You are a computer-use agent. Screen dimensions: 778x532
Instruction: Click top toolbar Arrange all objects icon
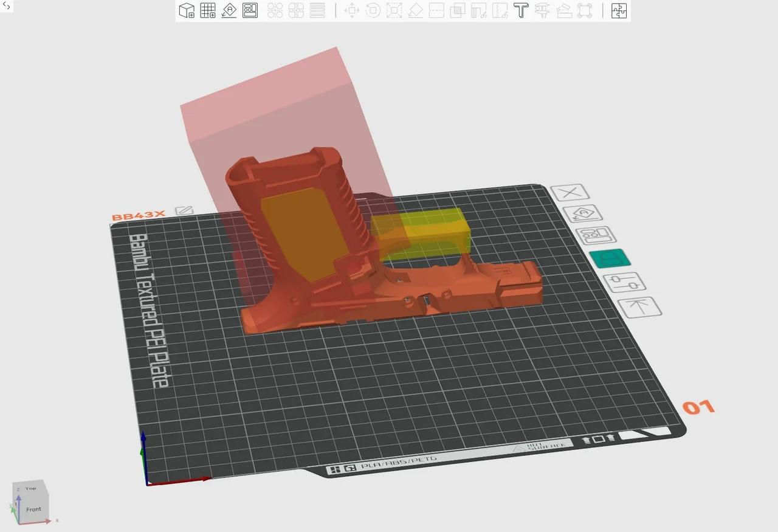[250, 10]
